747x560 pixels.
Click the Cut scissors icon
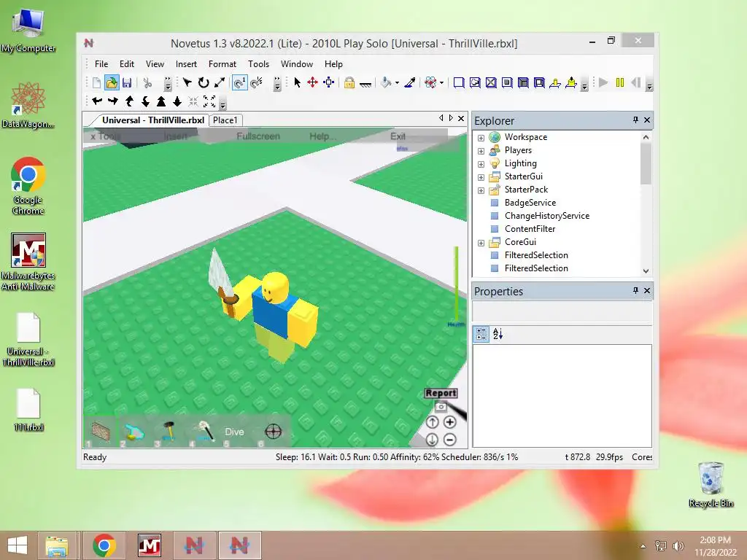[147, 83]
